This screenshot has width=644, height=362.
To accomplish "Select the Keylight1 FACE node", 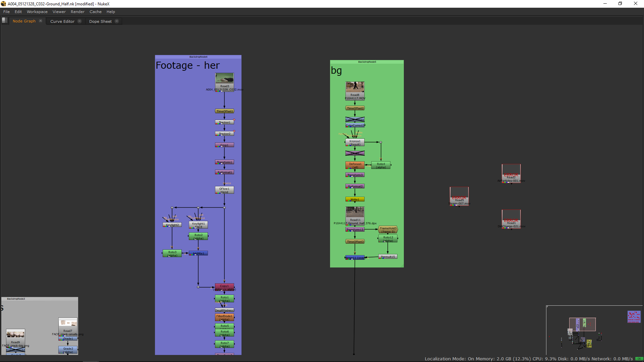I will click(198, 225).
